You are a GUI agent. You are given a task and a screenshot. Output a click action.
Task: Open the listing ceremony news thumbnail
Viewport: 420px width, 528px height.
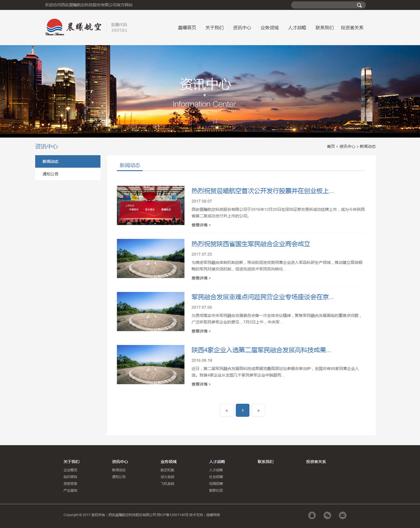coord(150,205)
